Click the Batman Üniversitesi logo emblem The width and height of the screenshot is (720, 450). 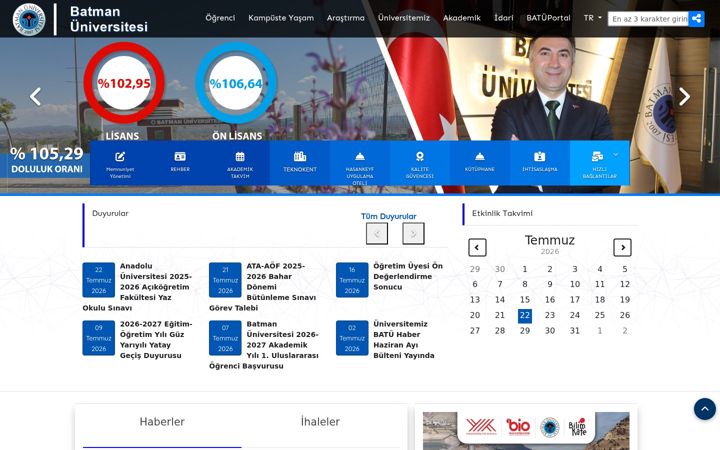(x=29, y=19)
